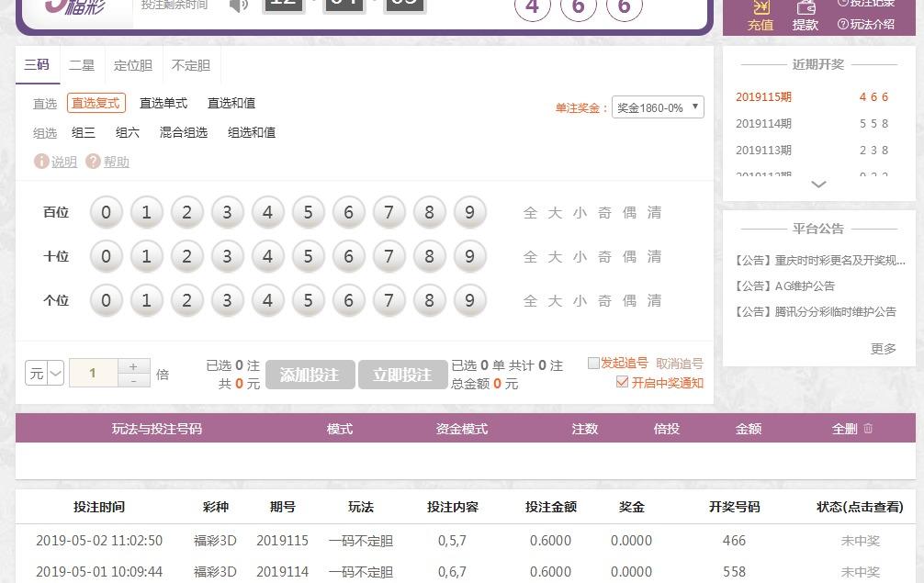Uncheck the 开启中奖通知 checkbox

coord(622,382)
